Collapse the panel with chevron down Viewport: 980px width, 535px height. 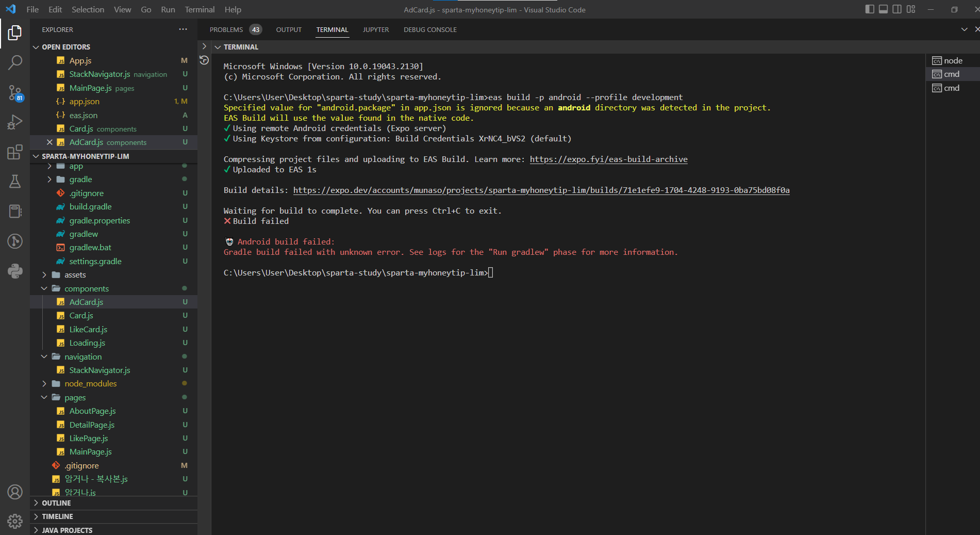(x=964, y=29)
